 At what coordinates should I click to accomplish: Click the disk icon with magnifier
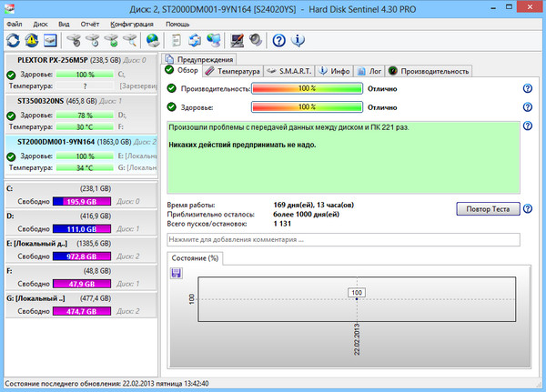tap(131, 40)
